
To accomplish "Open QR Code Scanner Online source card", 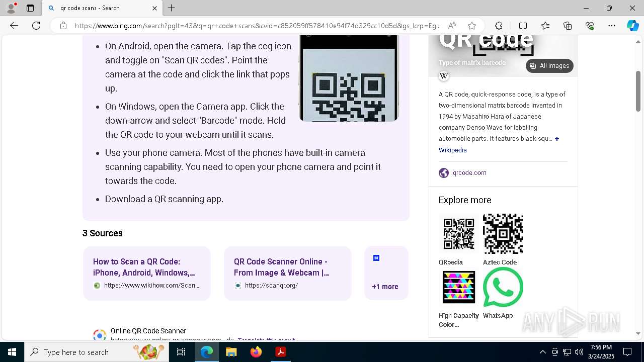I will [288, 274].
